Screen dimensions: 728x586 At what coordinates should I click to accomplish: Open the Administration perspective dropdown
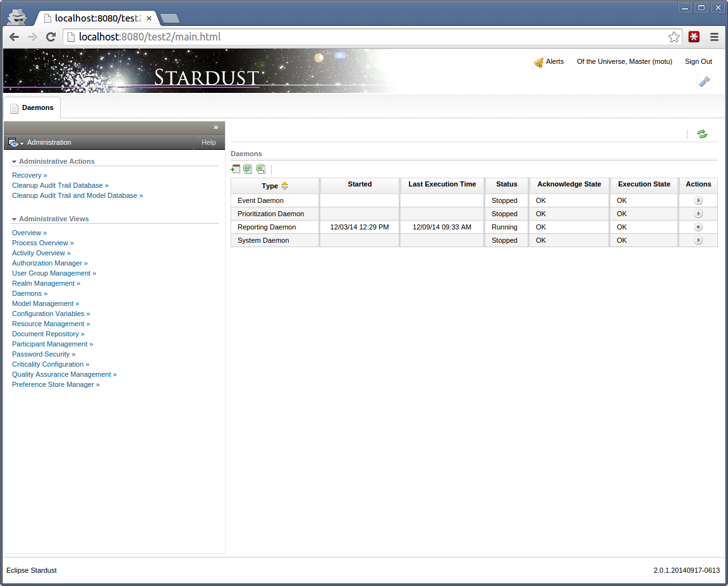coord(15,143)
